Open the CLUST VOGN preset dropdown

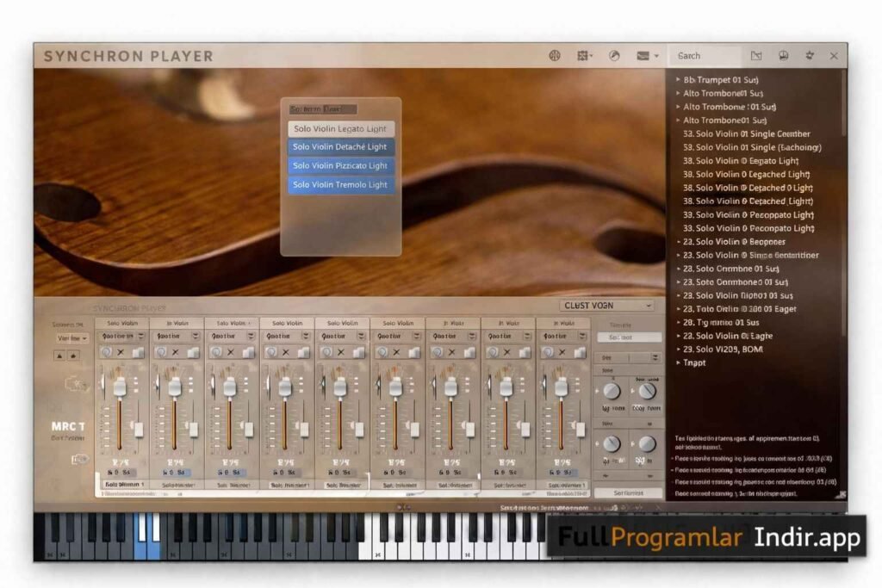tap(606, 306)
